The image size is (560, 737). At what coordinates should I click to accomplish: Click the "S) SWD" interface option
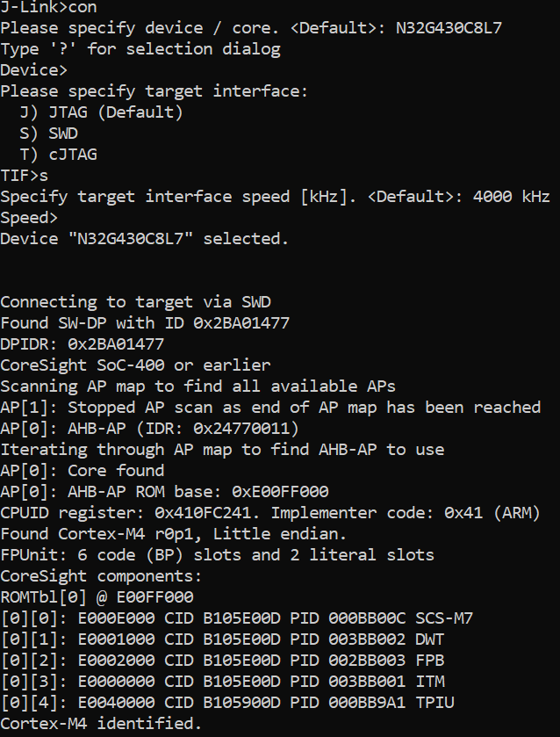click(x=48, y=134)
